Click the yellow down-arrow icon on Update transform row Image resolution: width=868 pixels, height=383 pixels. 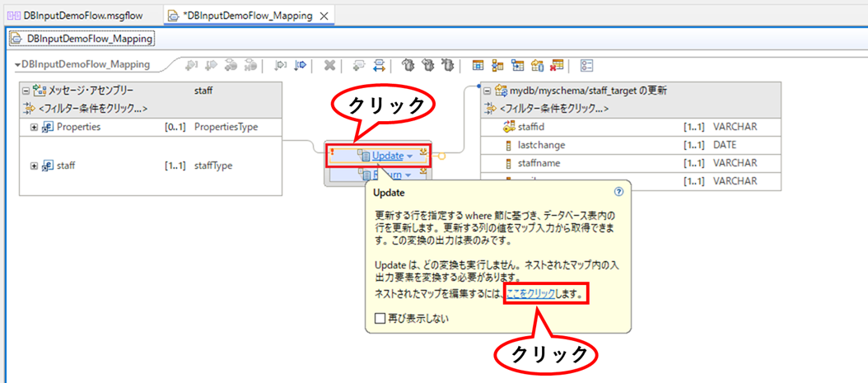point(423,151)
